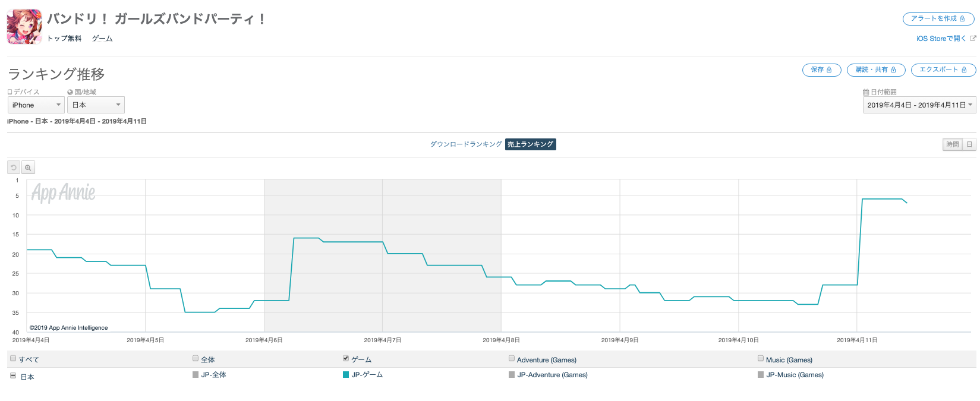Click the globe icon beside 国/地域
Viewport: 980px width, 401px height.
point(70,92)
